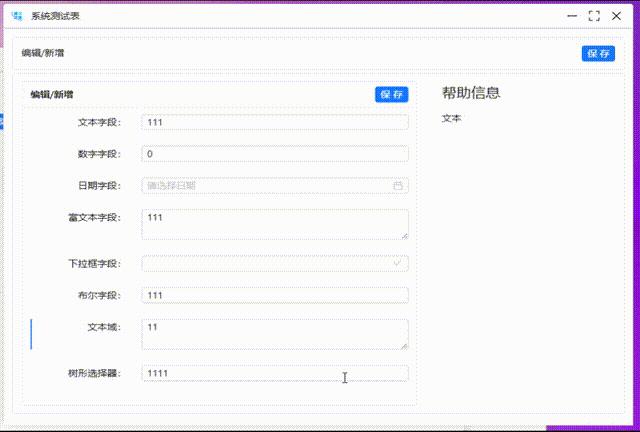
Task: Click the 帮助信息 heading
Action: point(471,93)
